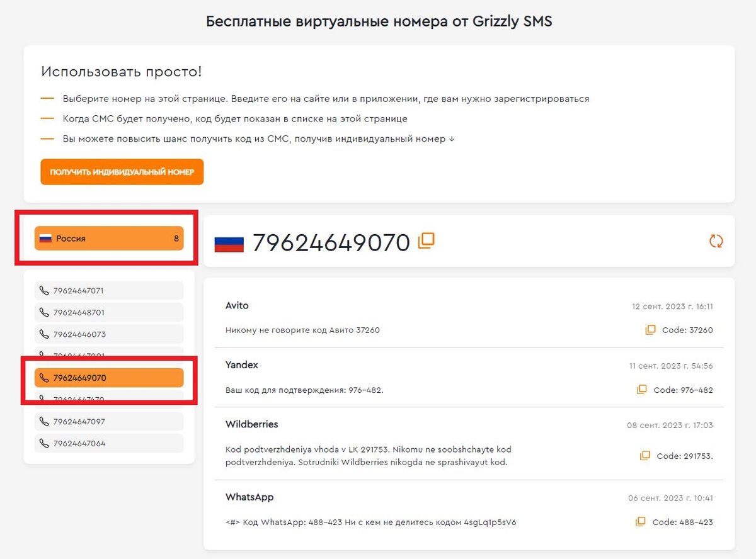Click the phone icon beside 79624647064
The image size is (756, 559).
[44, 443]
